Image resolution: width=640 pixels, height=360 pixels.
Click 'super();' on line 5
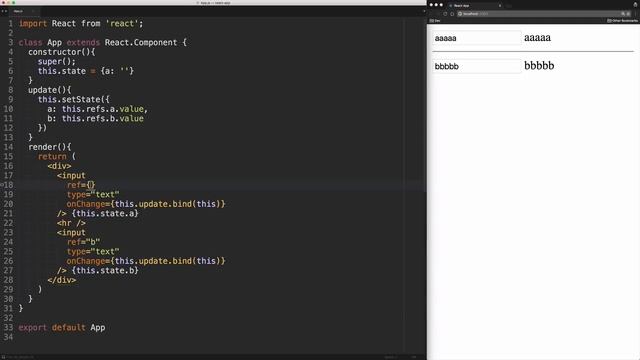[57, 62]
